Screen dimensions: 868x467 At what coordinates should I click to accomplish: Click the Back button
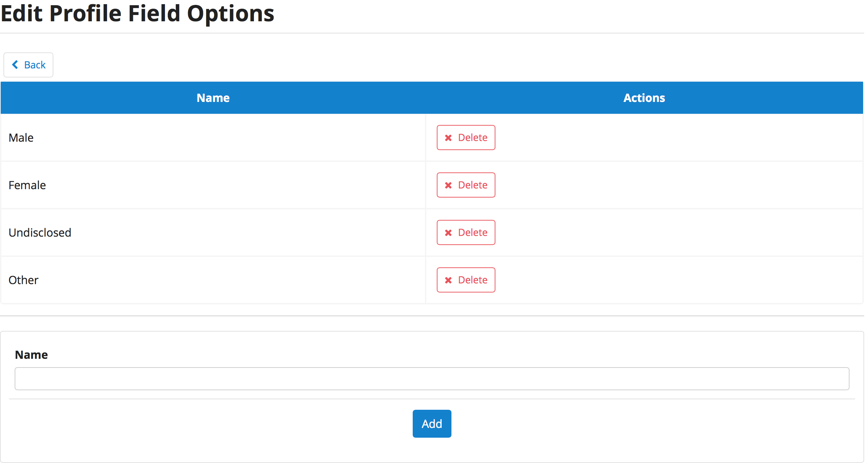[28, 65]
